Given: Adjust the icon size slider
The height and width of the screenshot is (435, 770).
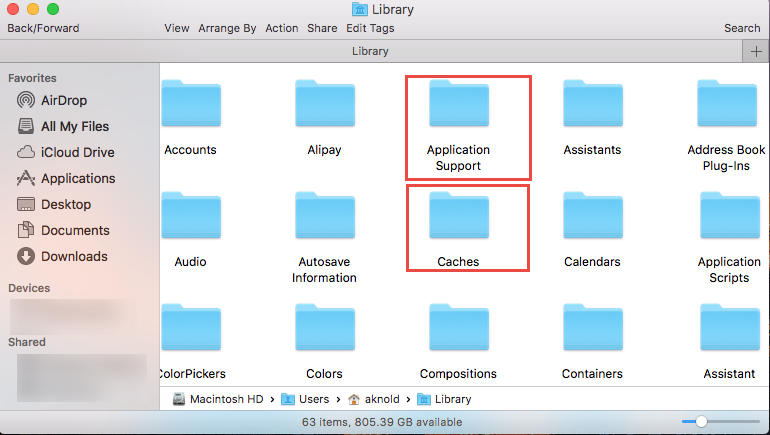Looking at the screenshot, I should tap(701, 422).
